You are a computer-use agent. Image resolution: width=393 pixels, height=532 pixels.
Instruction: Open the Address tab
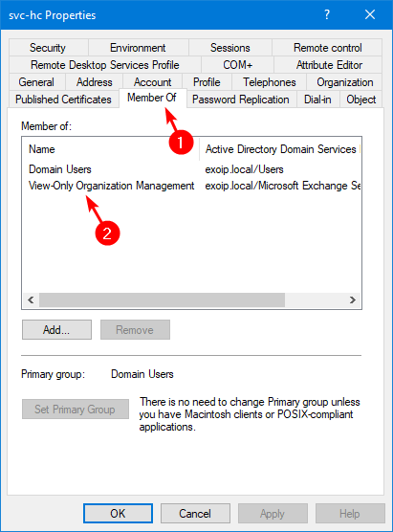[94, 82]
